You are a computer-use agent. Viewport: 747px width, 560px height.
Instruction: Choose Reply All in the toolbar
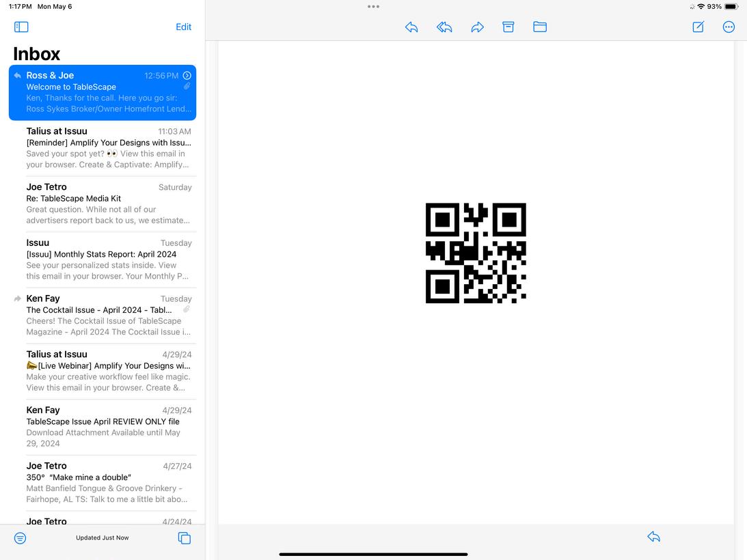pos(444,27)
